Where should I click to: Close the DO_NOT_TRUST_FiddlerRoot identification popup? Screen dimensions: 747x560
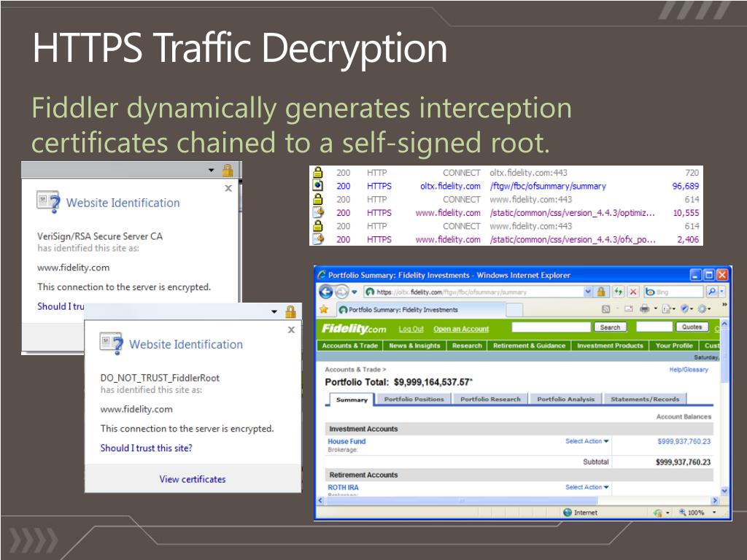pyautogui.click(x=291, y=330)
